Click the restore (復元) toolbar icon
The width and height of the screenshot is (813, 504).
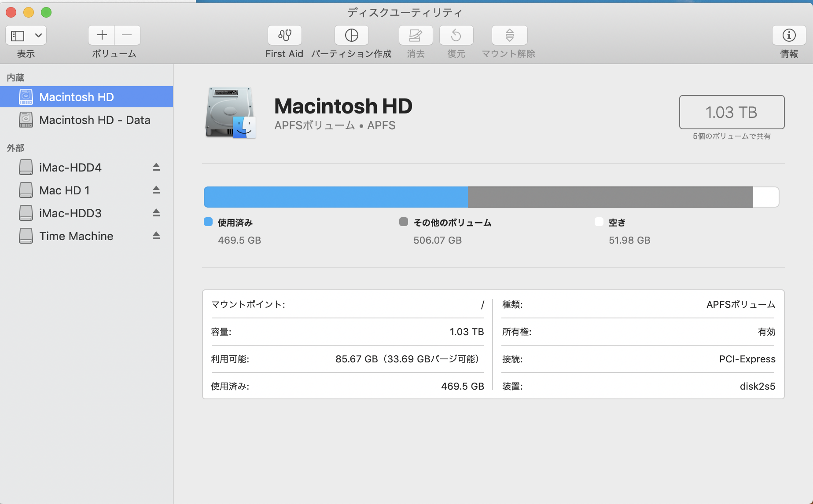456,35
